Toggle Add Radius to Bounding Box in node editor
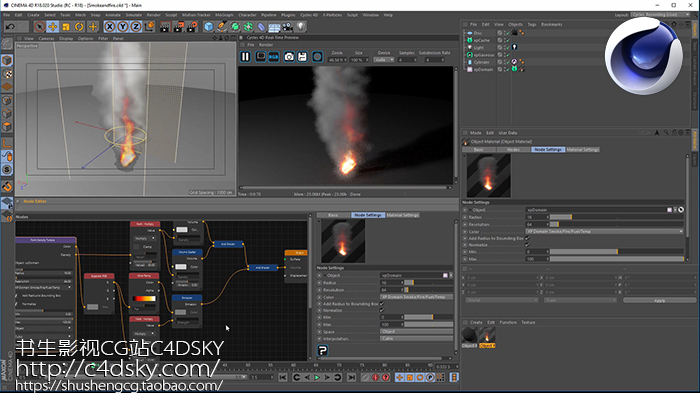This screenshot has width=700, height=393. coord(382,304)
